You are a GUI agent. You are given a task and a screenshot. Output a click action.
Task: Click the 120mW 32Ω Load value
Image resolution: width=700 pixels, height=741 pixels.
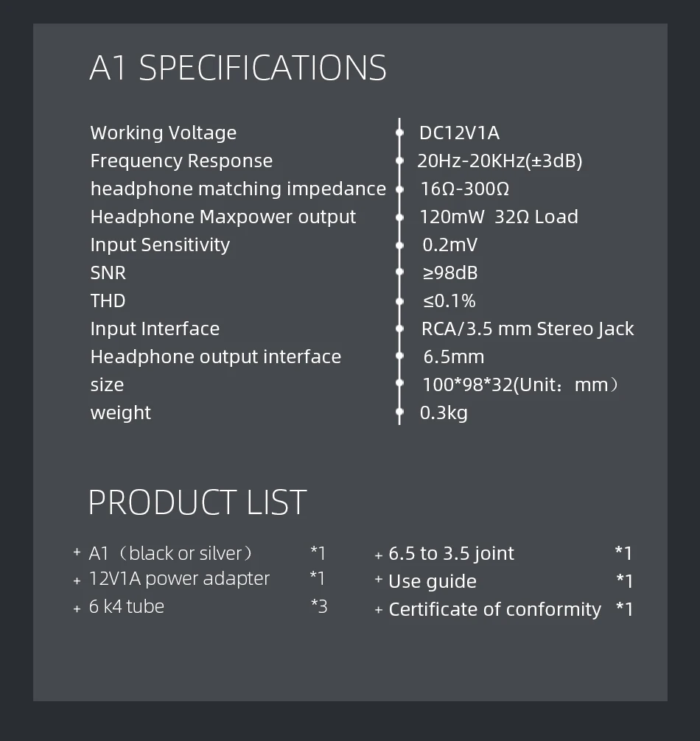(499, 217)
